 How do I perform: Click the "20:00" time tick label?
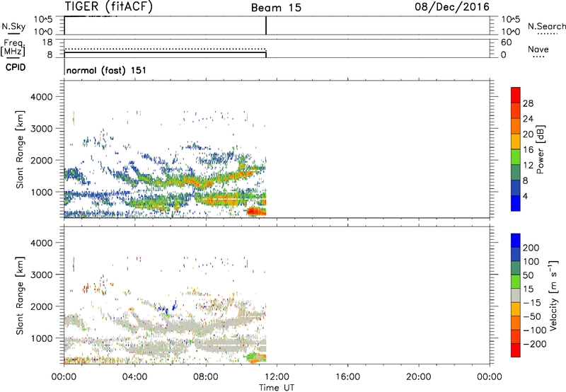click(419, 377)
